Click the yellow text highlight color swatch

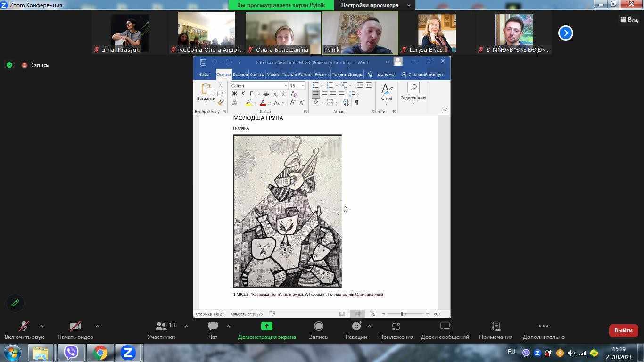(248, 103)
